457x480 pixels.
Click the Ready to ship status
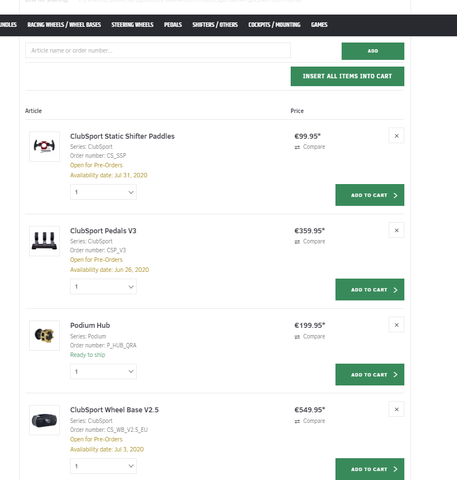pyautogui.click(x=87, y=355)
